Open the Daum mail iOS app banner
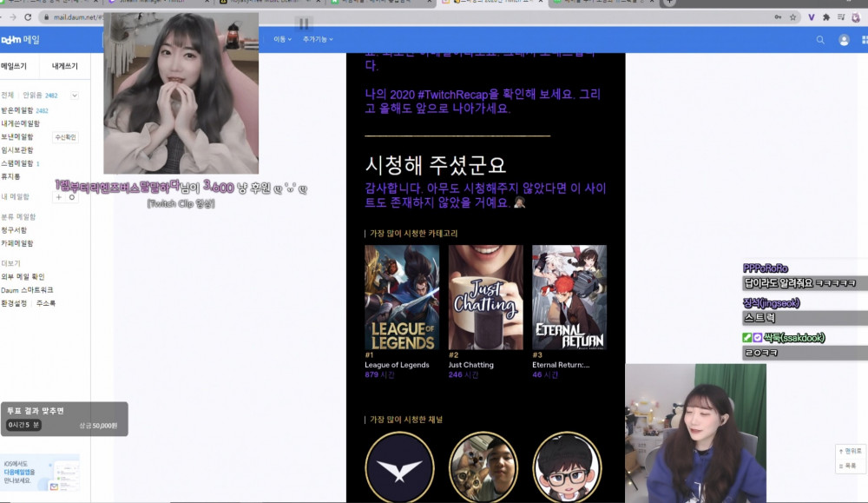This screenshot has width=868, height=503. coord(41,473)
